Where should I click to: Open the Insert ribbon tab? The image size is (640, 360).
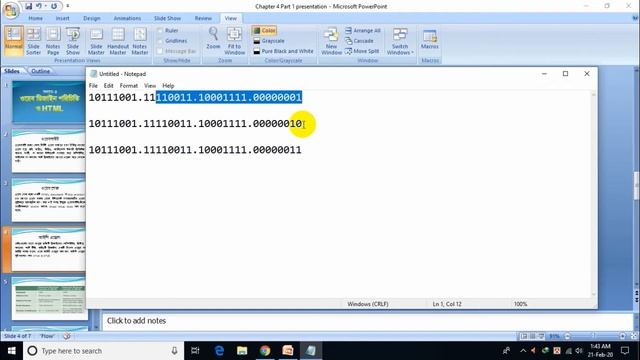coord(62,18)
